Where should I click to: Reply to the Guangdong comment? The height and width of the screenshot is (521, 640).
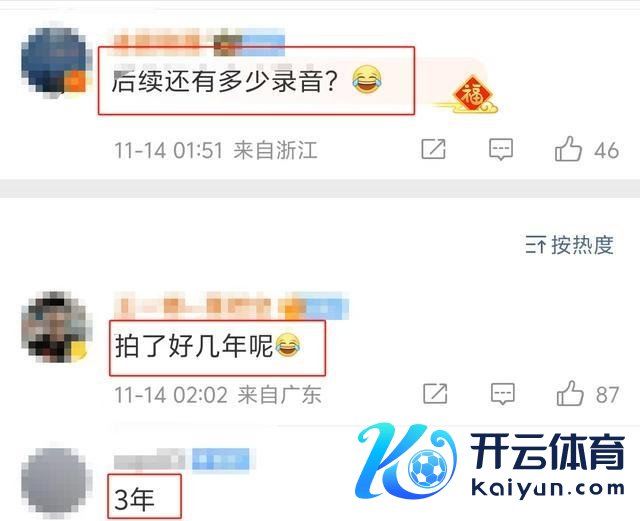pos(502,394)
